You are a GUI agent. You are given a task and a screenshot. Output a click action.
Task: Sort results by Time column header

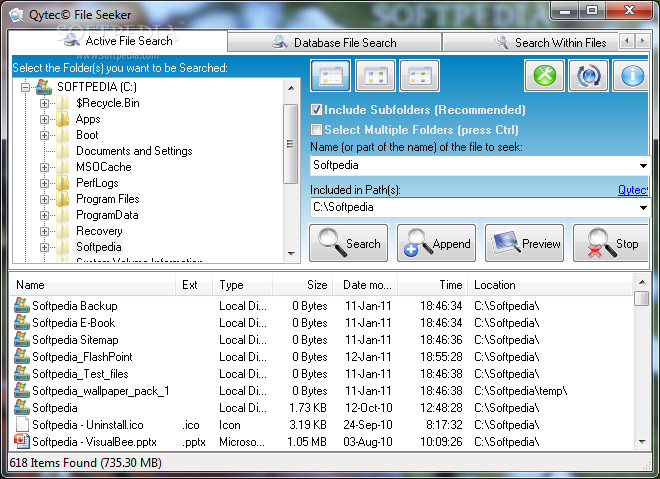coord(433,285)
